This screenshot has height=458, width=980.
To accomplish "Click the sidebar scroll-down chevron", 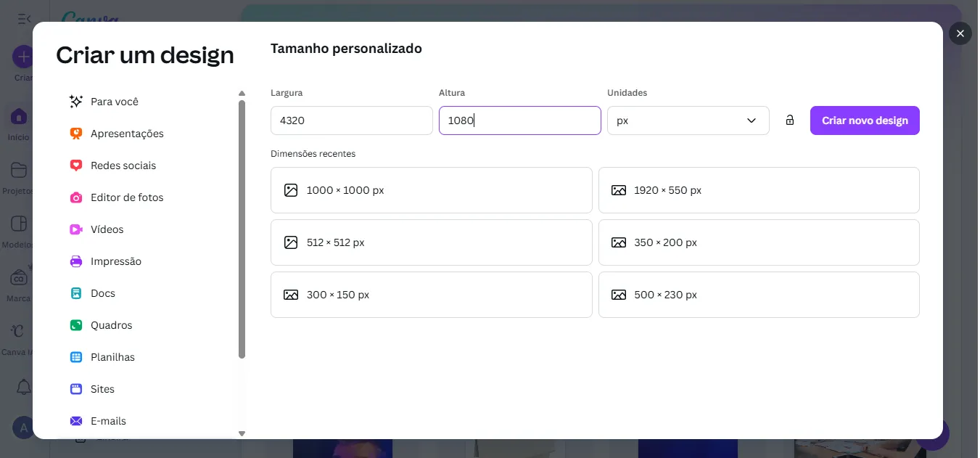I will [242, 433].
